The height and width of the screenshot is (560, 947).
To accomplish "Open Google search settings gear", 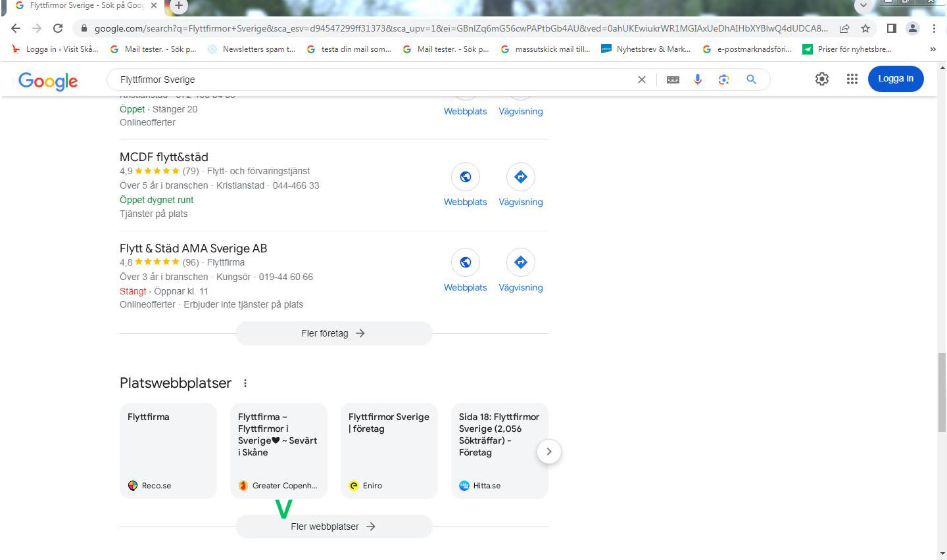I will tap(822, 79).
